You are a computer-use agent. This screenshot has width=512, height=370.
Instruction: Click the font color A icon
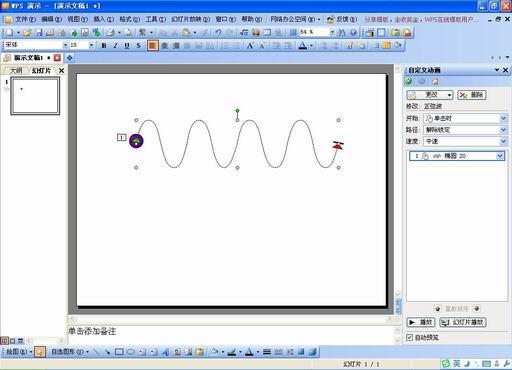303,46
